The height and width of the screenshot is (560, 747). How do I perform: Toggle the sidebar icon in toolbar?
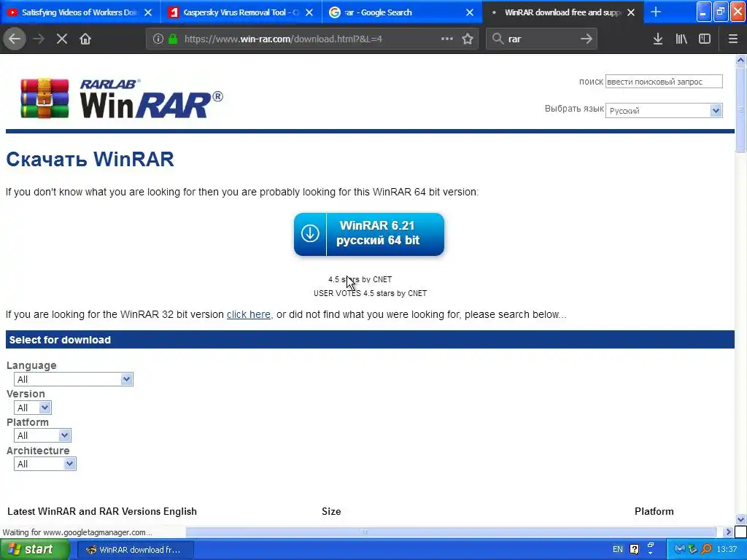705,39
